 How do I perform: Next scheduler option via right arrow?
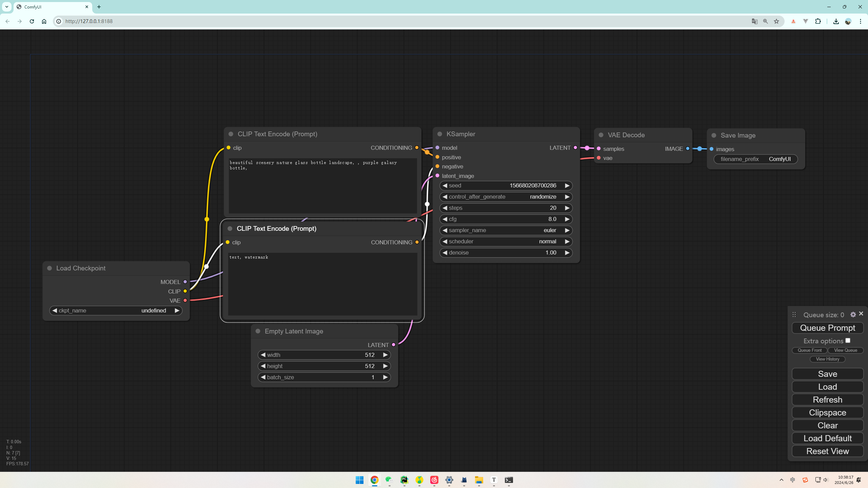point(567,241)
